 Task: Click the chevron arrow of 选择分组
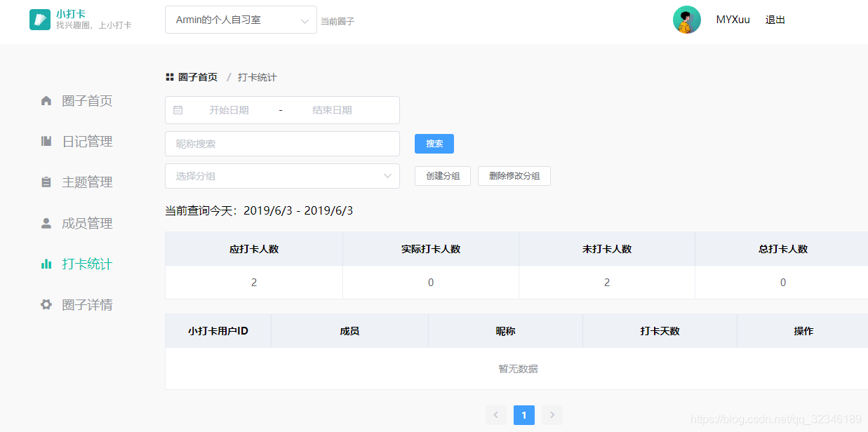point(388,176)
